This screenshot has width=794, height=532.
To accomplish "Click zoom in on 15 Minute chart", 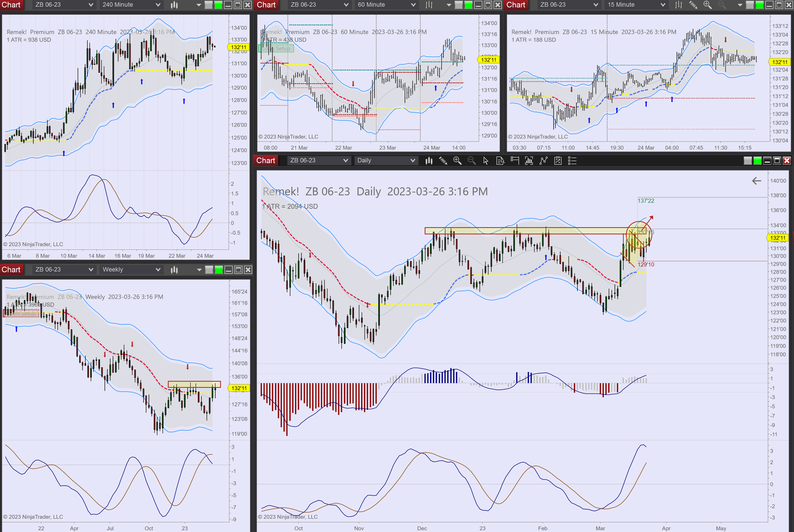I will pos(707,5).
